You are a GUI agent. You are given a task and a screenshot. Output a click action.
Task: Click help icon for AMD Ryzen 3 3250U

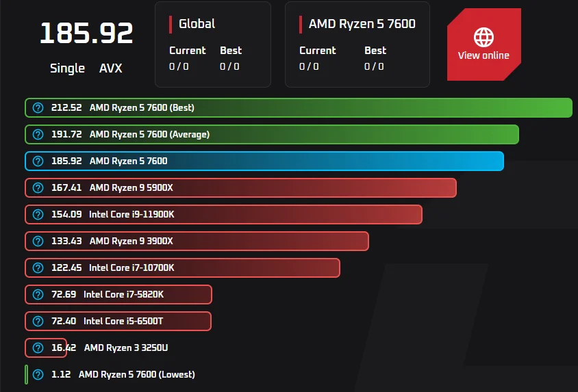pos(38,348)
